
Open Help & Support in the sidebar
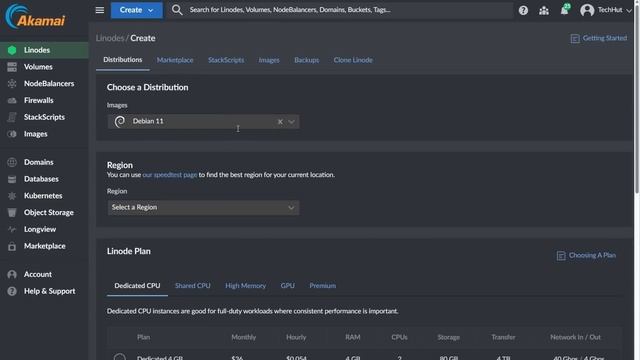49,291
